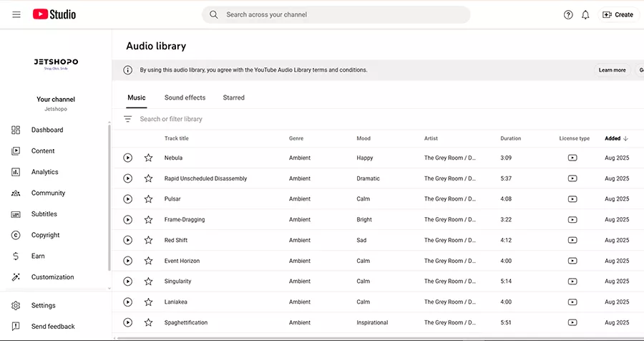The height and width of the screenshot is (341, 644).
Task: Click the 5:14 duration of Singularity
Action: pos(506,282)
